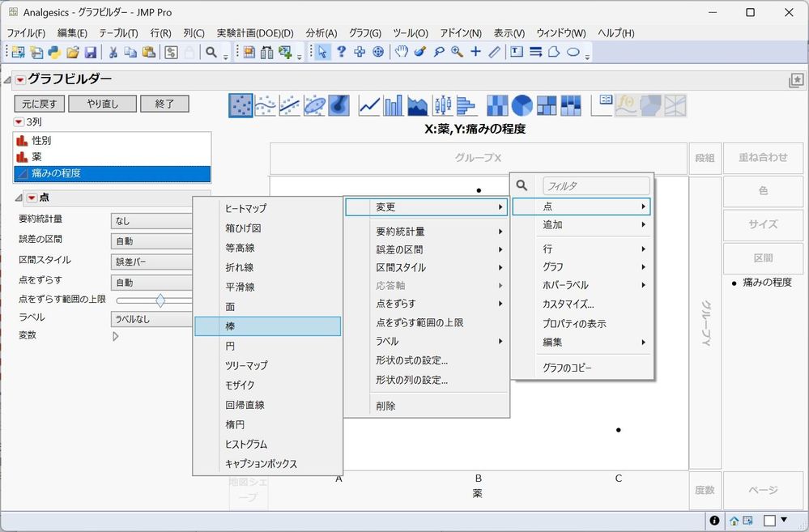Click the Line graph type icon
The image size is (809, 532).
pyautogui.click(x=369, y=105)
